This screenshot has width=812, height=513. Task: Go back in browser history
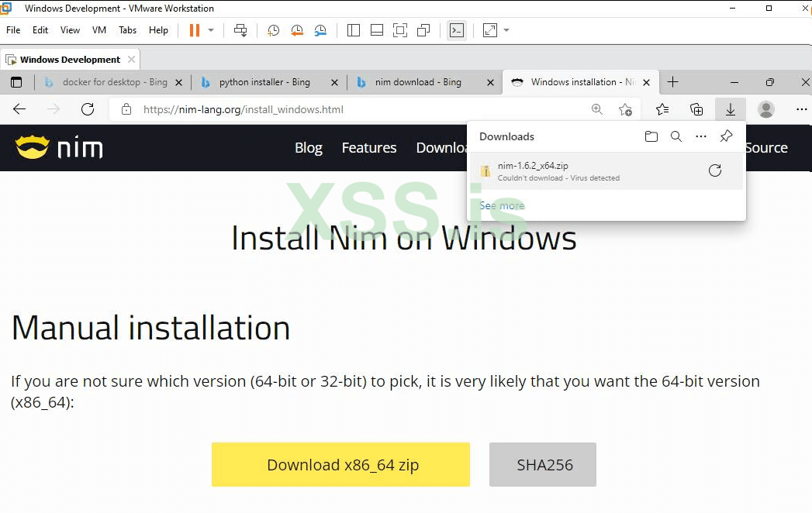[x=19, y=109]
